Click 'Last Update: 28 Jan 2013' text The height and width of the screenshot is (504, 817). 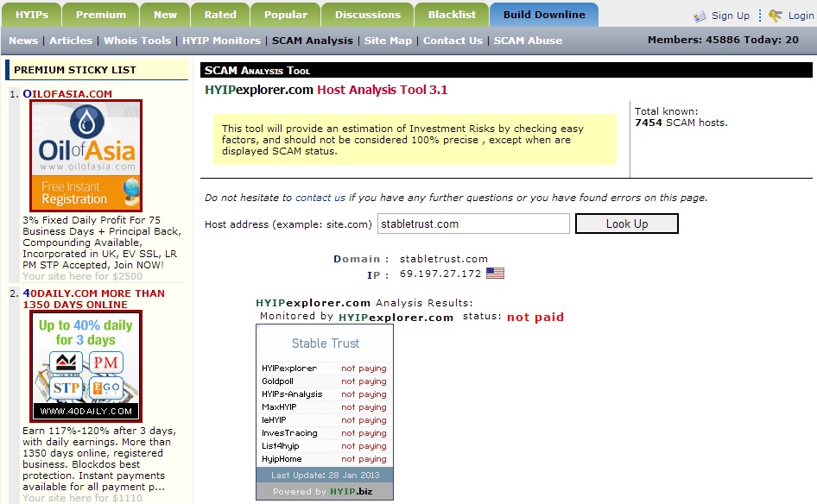click(x=325, y=476)
